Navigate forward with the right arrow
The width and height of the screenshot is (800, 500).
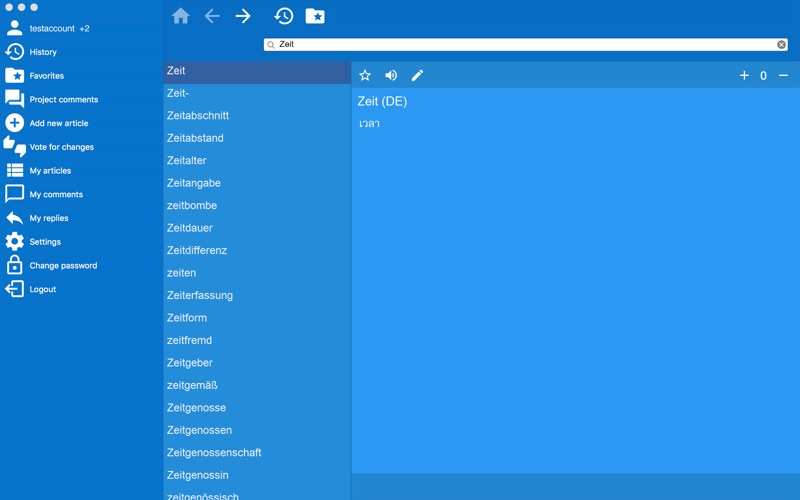(243, 16)
